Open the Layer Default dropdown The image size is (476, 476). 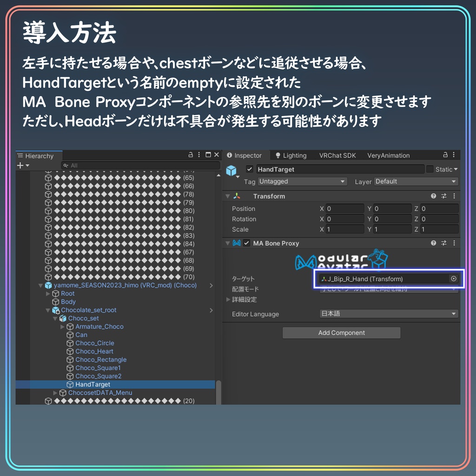(416, 182)
